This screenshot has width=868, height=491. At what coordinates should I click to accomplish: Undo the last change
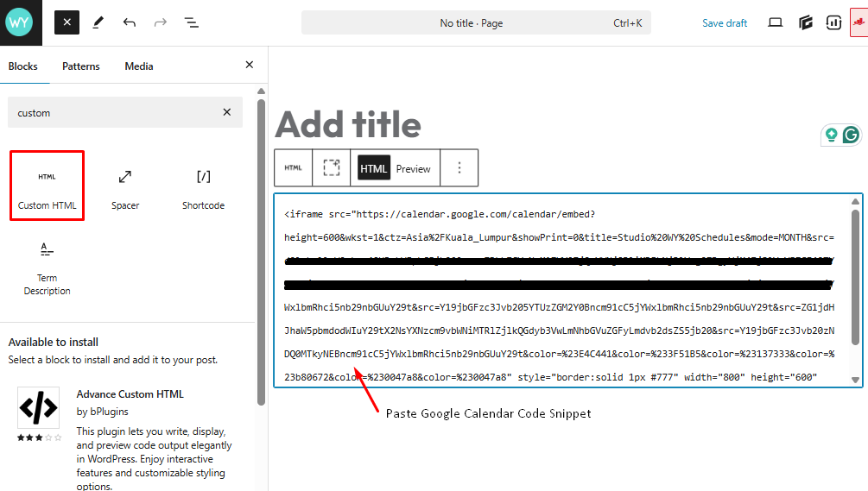coord(129,22)
